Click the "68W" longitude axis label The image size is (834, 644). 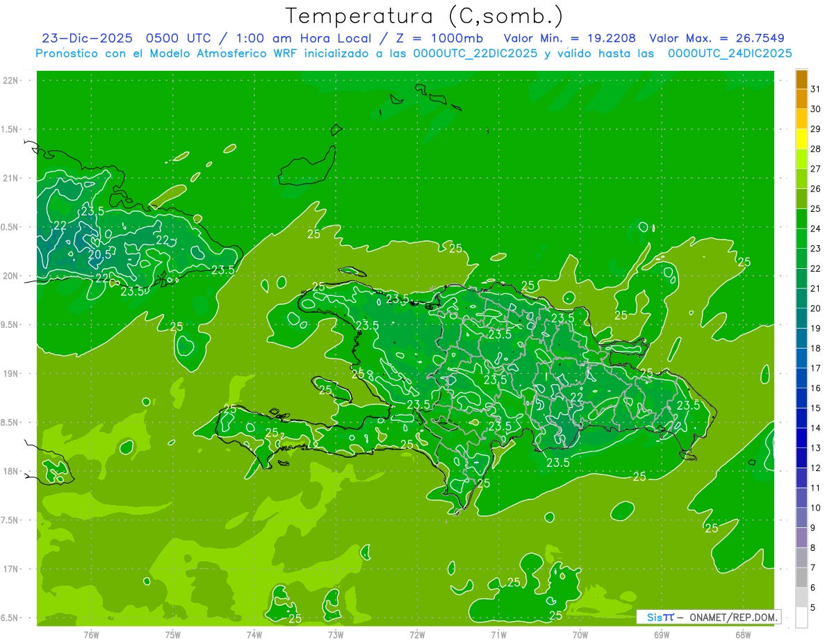743,635
